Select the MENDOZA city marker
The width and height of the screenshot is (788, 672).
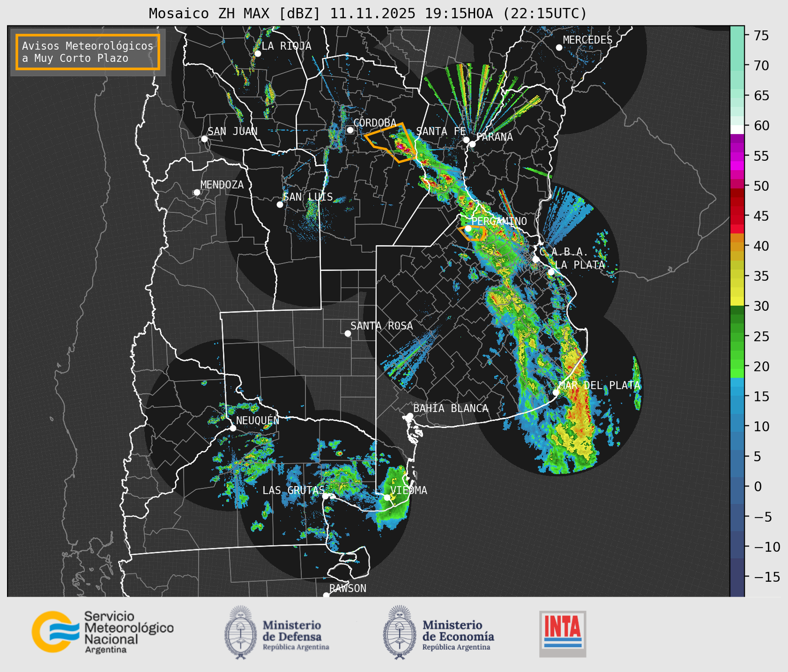[x=197, y=192]
